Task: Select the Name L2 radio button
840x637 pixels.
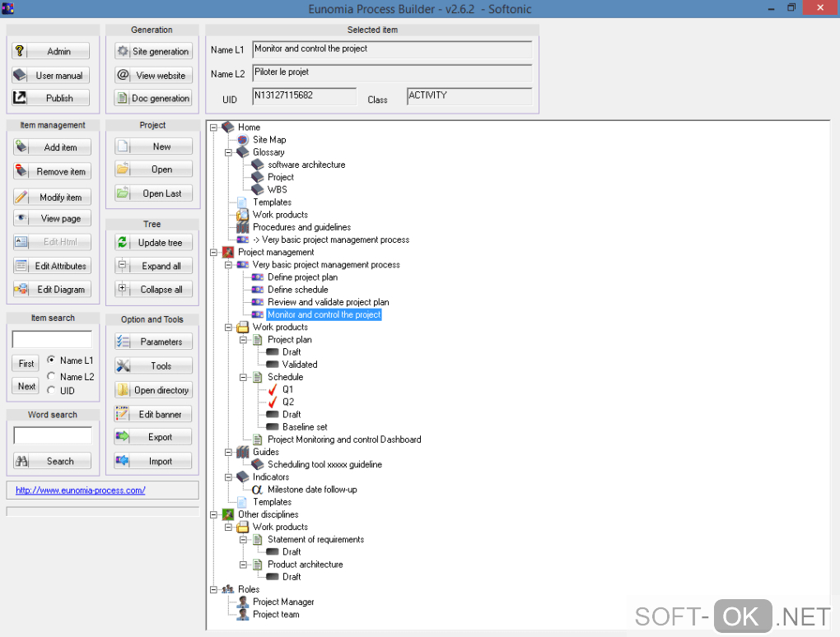Action: pos(51,376)
